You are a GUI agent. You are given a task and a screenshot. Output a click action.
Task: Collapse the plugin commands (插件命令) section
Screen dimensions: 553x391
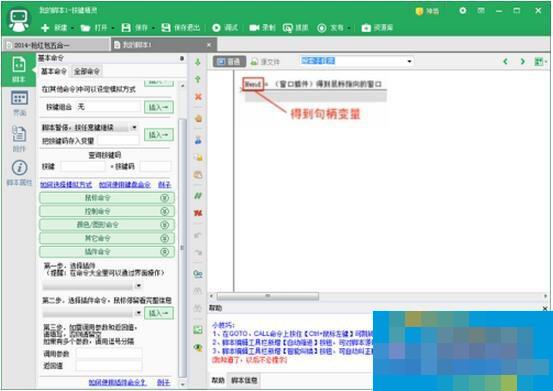[x=107, y=252]
